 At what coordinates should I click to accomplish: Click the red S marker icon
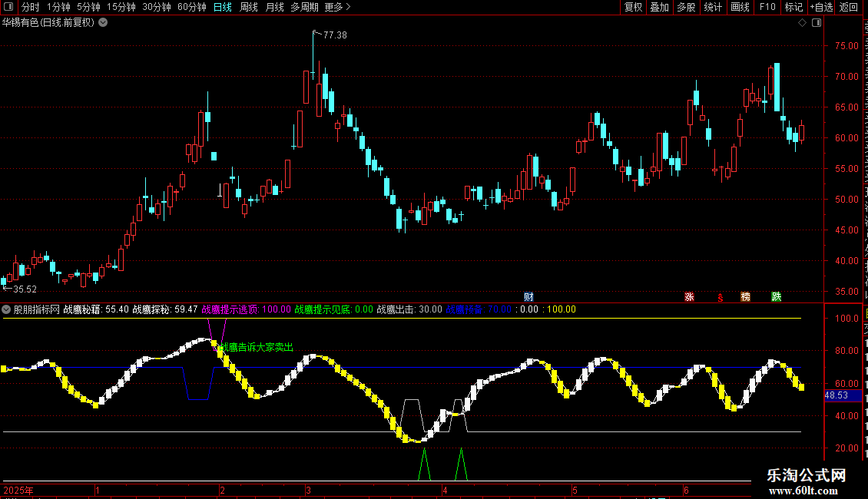(x=721, y=298)
